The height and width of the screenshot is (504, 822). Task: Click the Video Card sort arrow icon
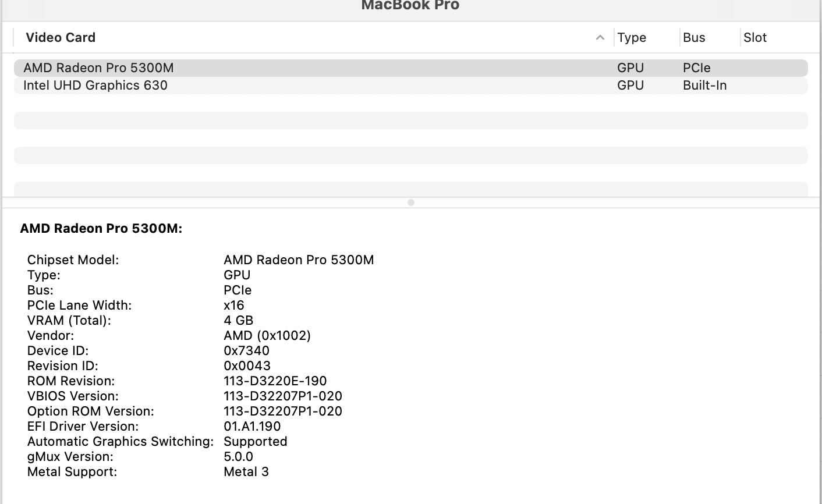click(x=600, y=38)
